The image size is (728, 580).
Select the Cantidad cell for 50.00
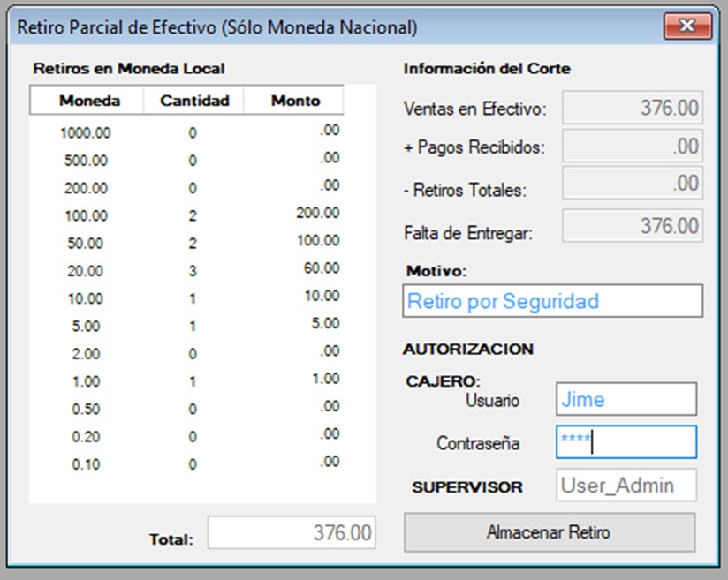(193, 244)
